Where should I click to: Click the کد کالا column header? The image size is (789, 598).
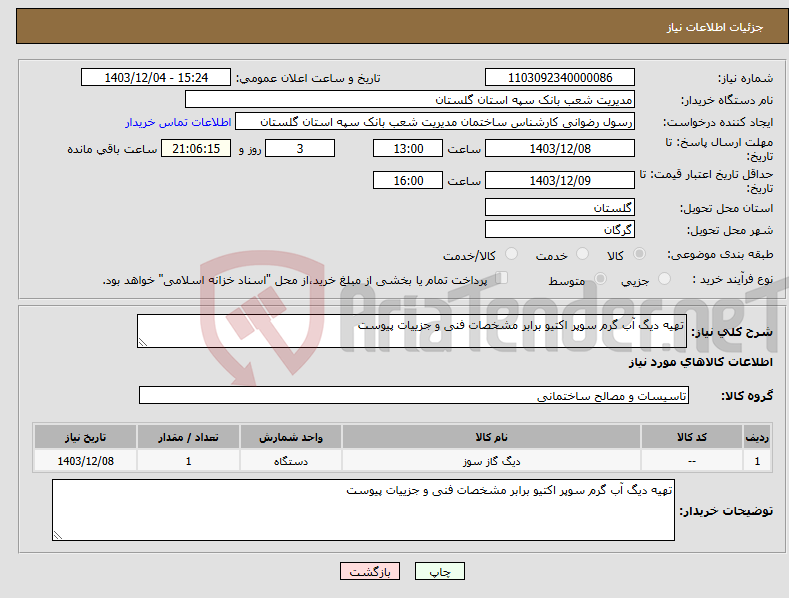pyautogui.click(x=692, y=437)
